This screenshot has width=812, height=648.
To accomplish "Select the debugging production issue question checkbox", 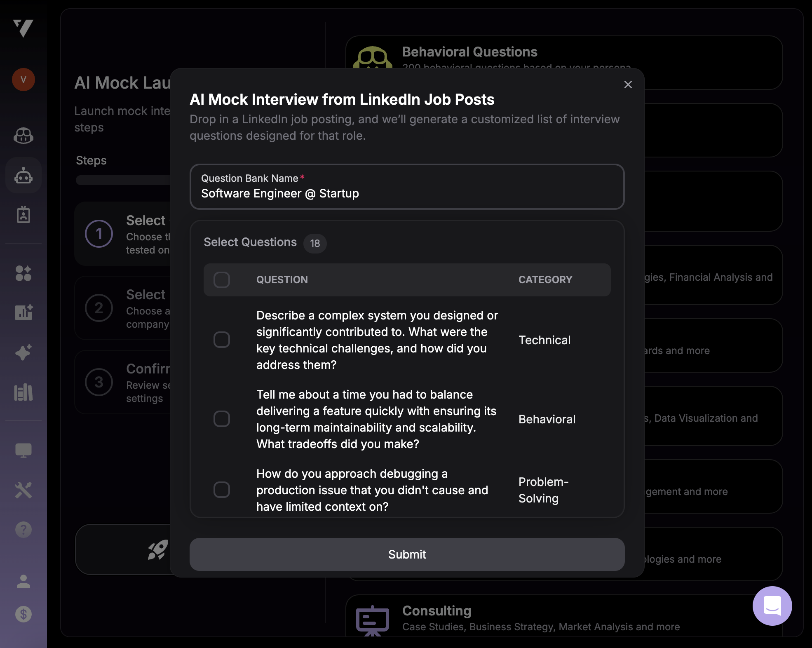I will click(222, 490).
